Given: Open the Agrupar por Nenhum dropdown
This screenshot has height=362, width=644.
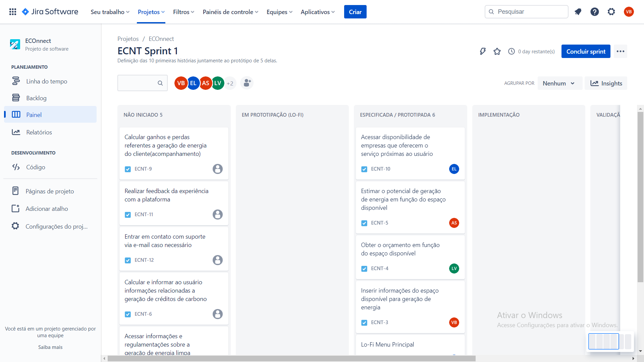Looking at the screenshot, I should click(559, 83).
